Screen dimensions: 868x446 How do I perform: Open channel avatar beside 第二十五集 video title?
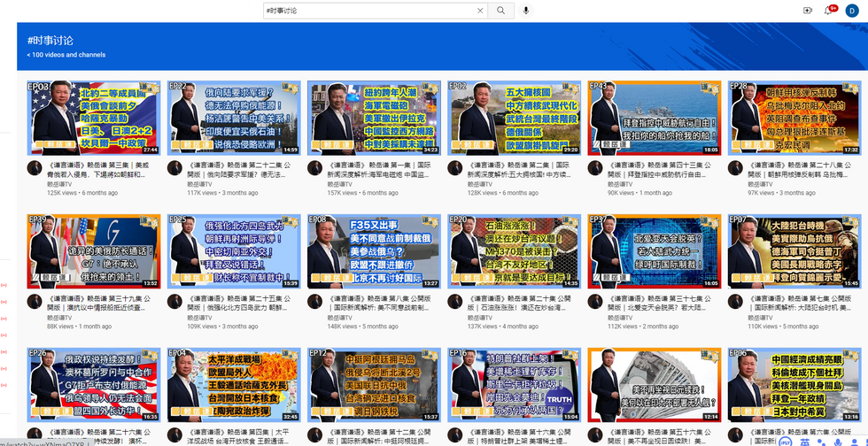174,302
